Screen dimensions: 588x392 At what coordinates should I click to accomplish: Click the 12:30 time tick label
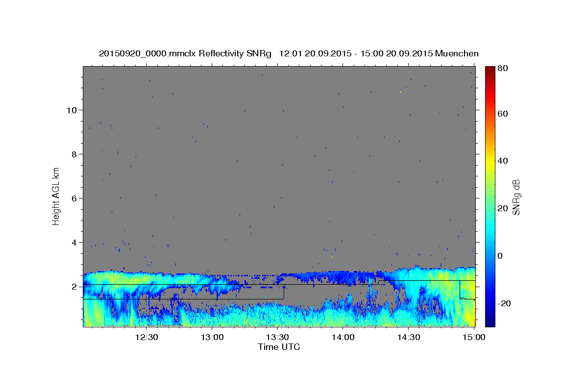pyautogui.click(x=147, y=338)
